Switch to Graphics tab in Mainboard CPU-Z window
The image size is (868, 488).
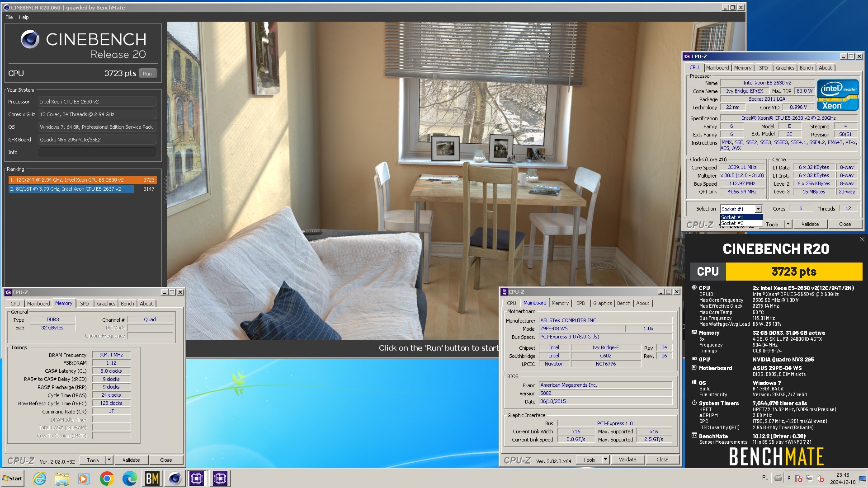click(602, 303)
